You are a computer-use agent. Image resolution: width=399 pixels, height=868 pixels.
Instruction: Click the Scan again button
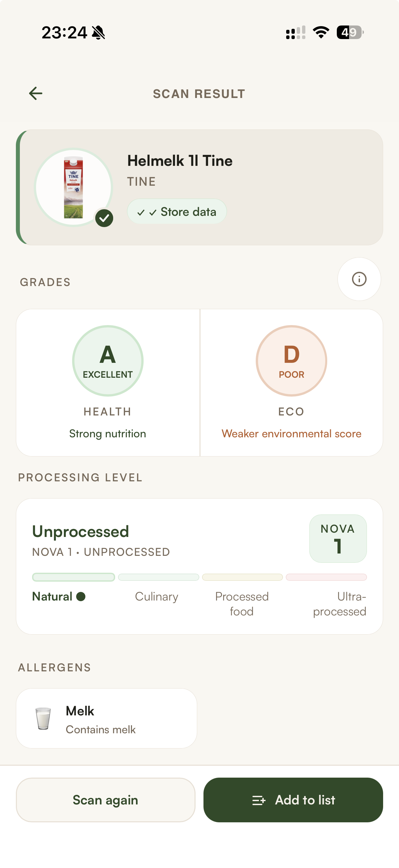(106, 800)
